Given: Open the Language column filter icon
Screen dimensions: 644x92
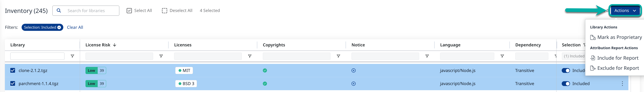Looking at the screenshot, I should (502, 56).
